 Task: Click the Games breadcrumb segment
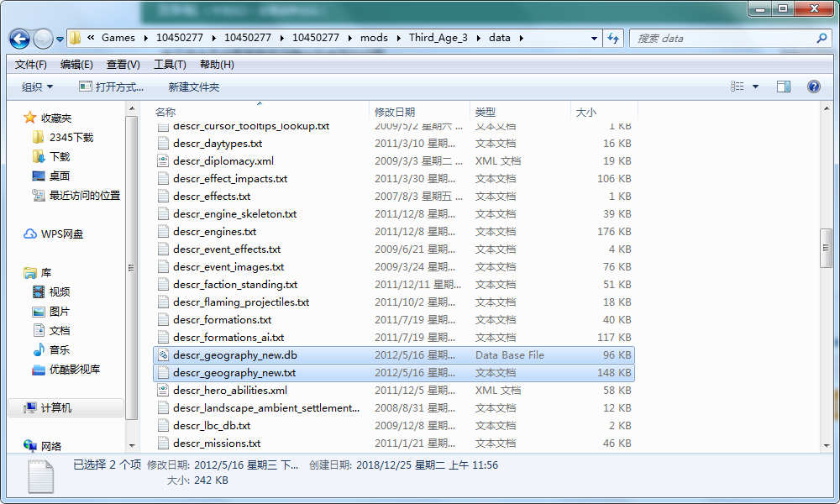118,38
